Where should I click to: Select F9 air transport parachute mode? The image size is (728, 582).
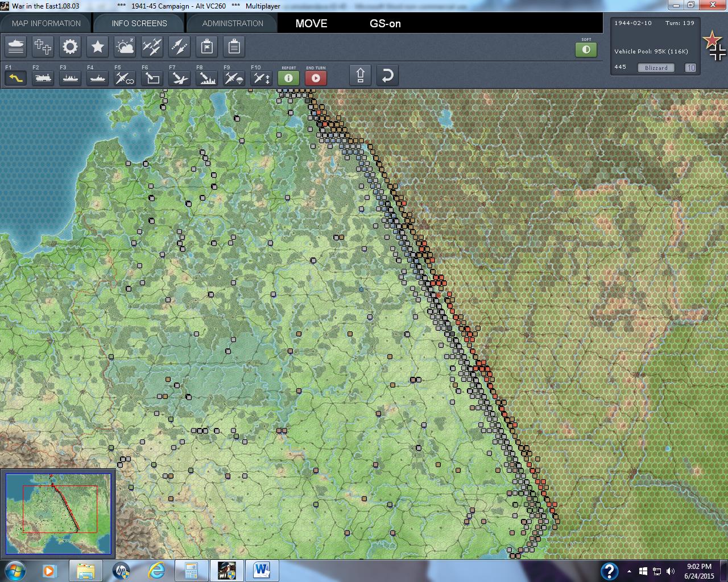pyautogui.click(x=234, y=77)
